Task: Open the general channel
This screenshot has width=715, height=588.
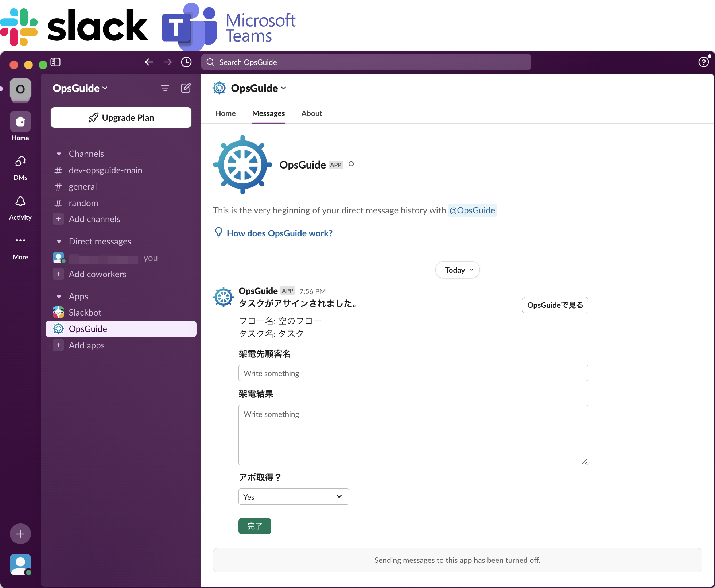Action: point(121,187)
